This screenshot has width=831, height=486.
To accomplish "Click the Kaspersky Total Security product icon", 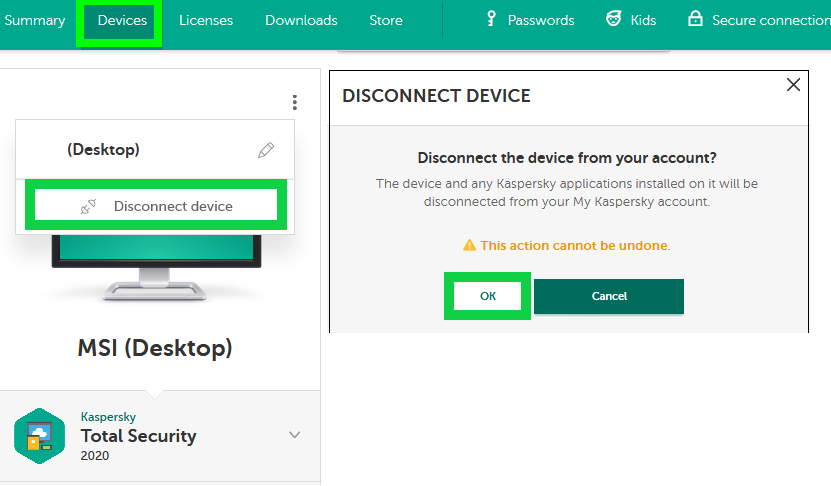I will [40, 435].
